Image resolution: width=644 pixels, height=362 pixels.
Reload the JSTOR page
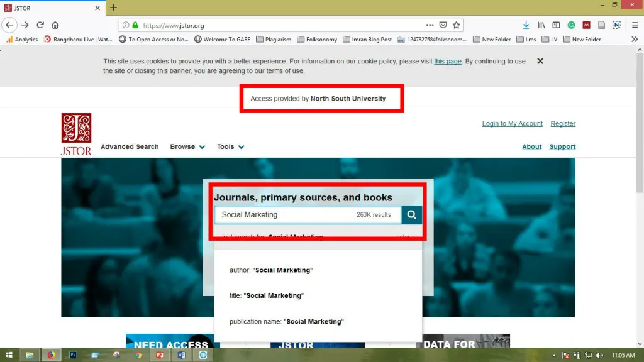tap(40, 25)
